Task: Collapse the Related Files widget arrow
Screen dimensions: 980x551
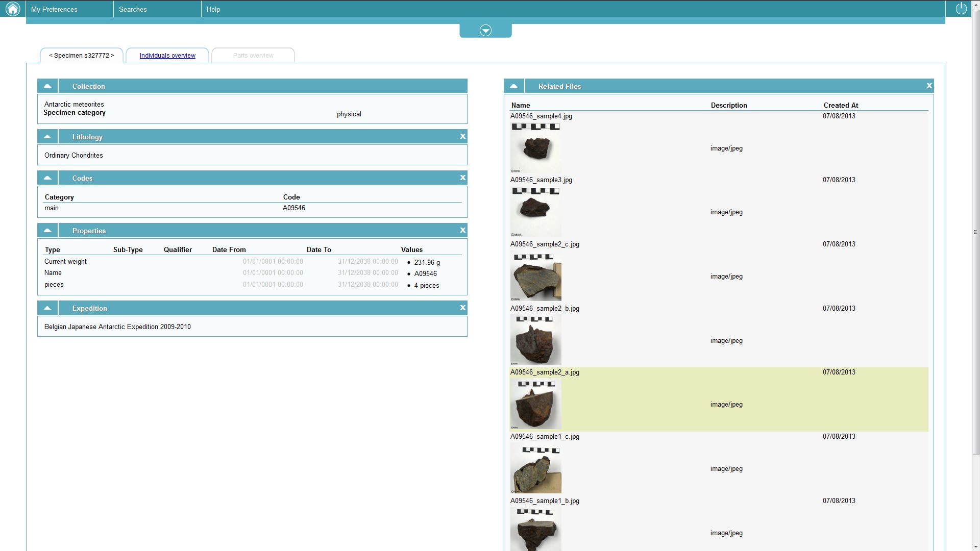Action: point(513,86)
